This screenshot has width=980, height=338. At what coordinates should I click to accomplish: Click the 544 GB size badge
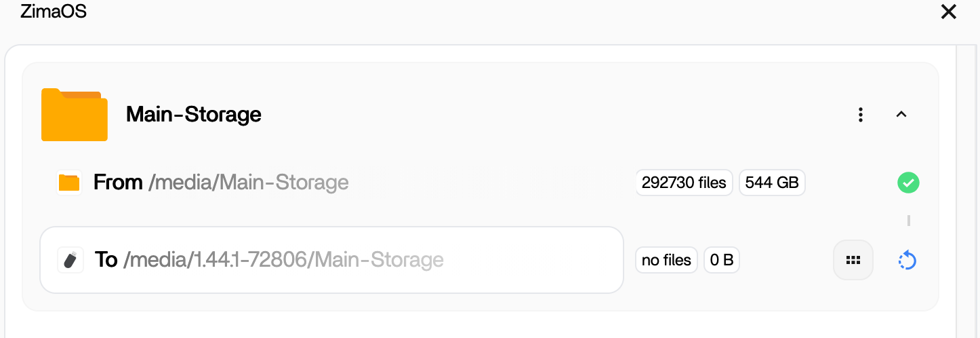pos(772,183)
